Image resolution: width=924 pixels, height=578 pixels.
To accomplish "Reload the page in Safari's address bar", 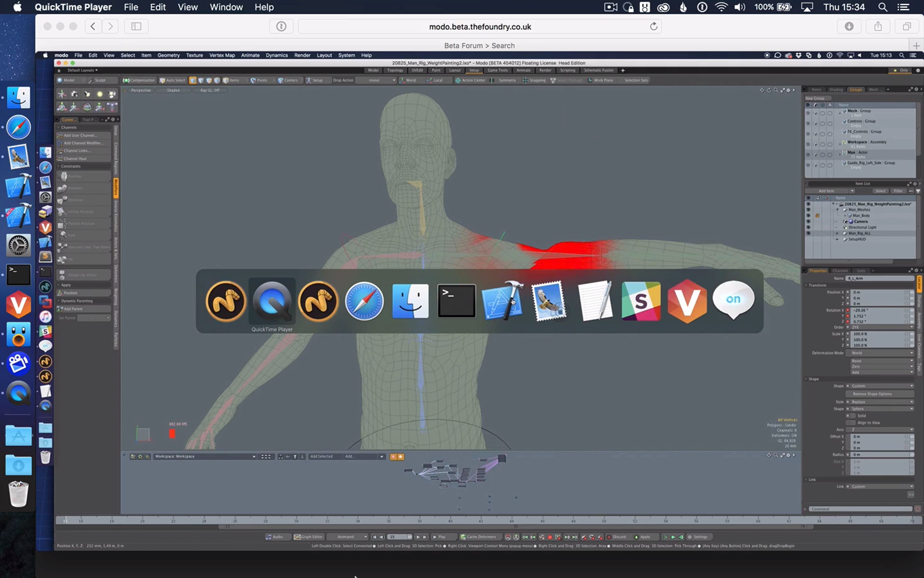I will click(x=653, y=27).
